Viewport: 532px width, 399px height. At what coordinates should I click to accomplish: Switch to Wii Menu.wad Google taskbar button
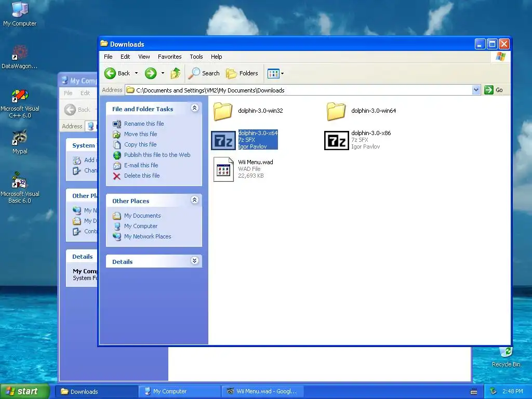click(x=262, y=392)
